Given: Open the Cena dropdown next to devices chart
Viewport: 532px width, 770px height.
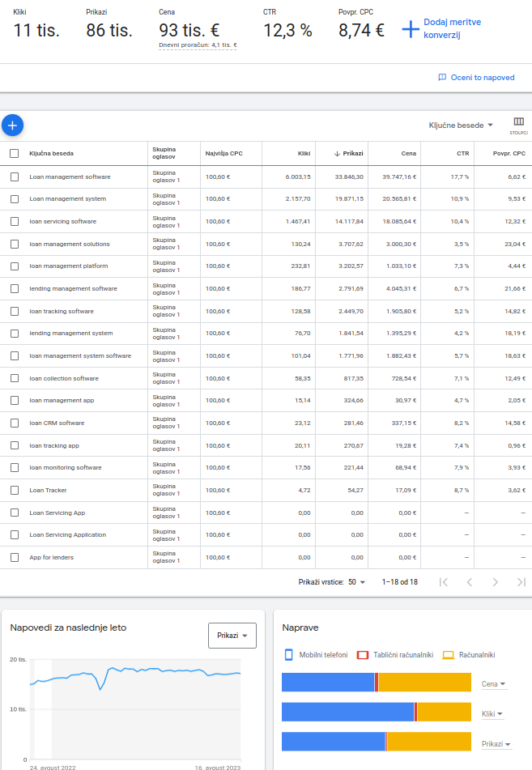Looking at the screenshot, I should [x=493, y=684].
